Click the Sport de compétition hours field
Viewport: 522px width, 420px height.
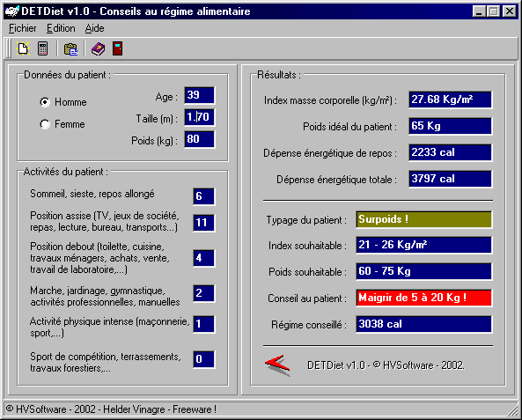[203, 359]
